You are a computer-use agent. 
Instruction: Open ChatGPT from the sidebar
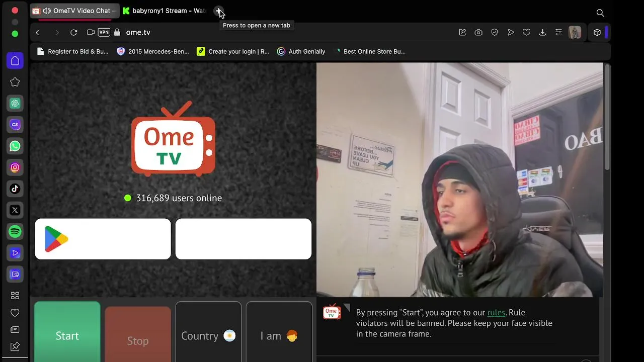click(15, 103)
